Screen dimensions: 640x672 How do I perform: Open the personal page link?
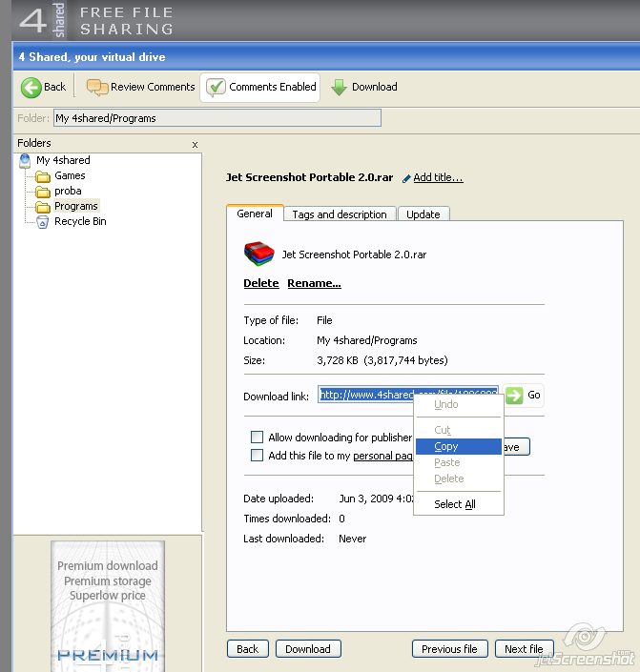click(383, 456)
